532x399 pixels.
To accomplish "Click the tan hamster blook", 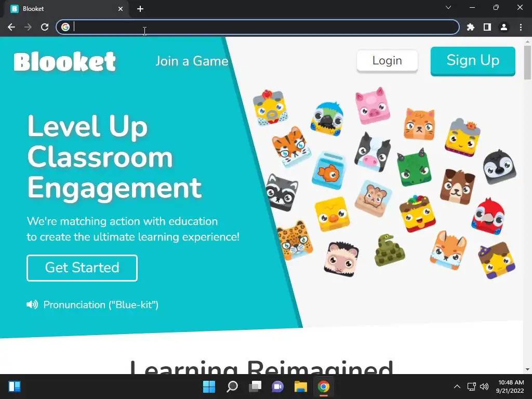I will pos(373,198).
